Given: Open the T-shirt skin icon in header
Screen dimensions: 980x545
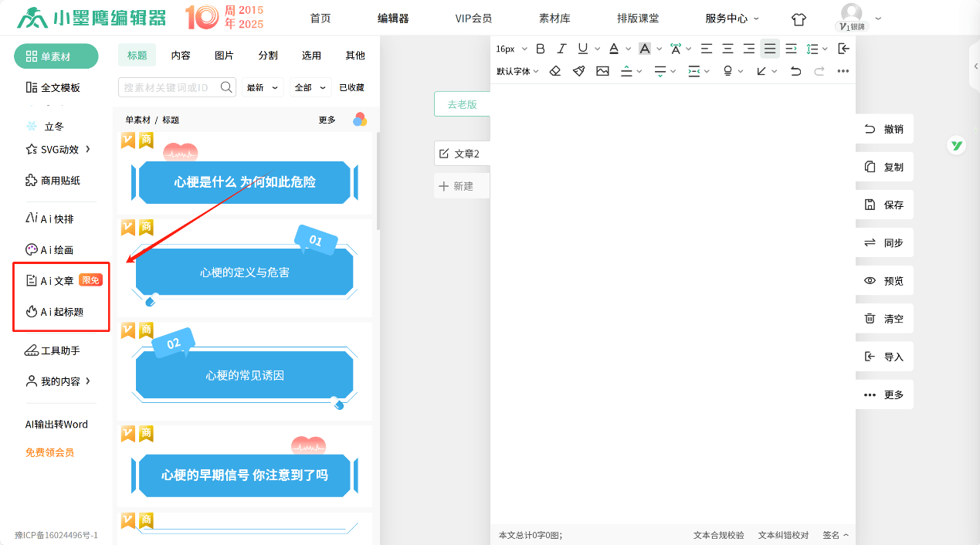Looking at the screenshot, I should 799,19.
